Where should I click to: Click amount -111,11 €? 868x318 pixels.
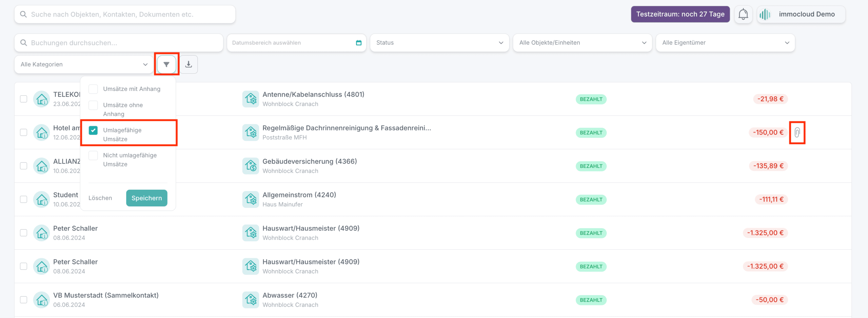click(771, 200)
